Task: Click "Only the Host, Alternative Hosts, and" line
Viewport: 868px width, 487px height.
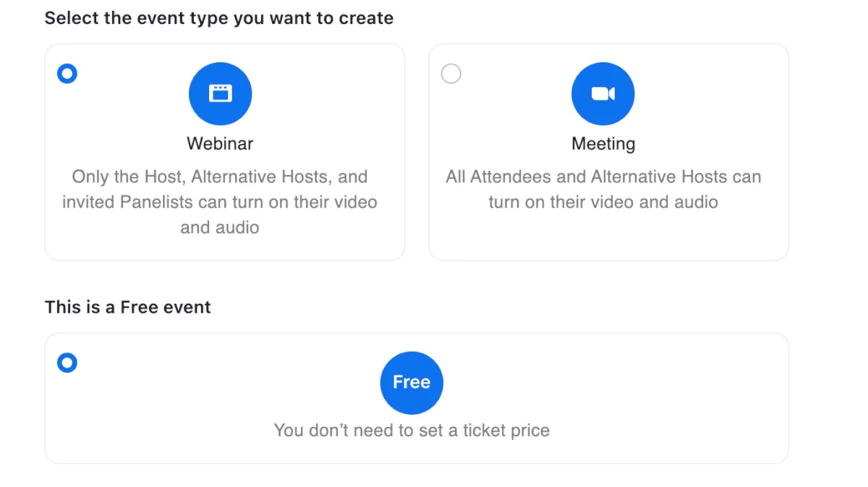Action: pos(220,177)
